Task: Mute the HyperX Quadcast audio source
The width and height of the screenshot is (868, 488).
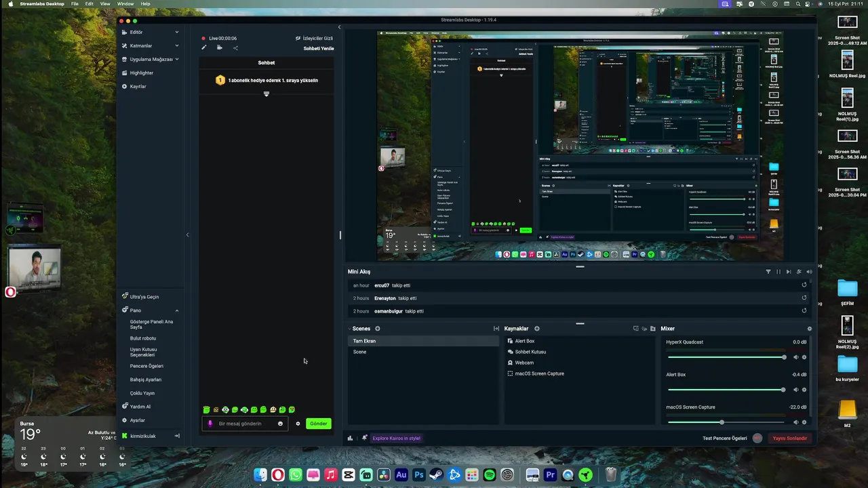Action: point(797,357)
